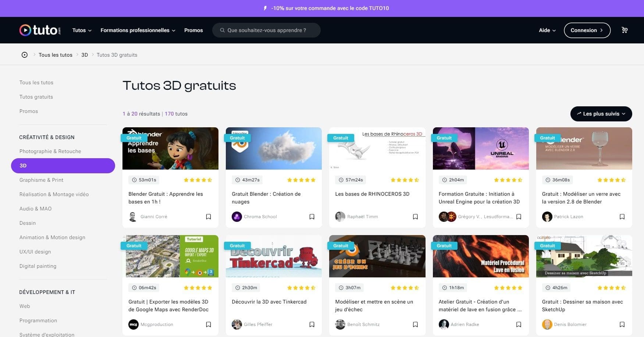Image resolution: width=644 pixels, height=337 pixels.
Task: Select Graphisme & Print category
Action: pos(41,180)
